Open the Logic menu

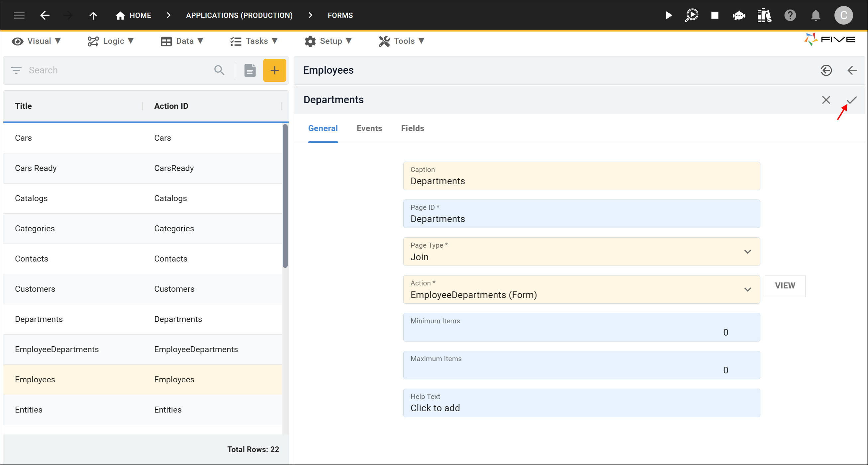[x=111, y=41]
